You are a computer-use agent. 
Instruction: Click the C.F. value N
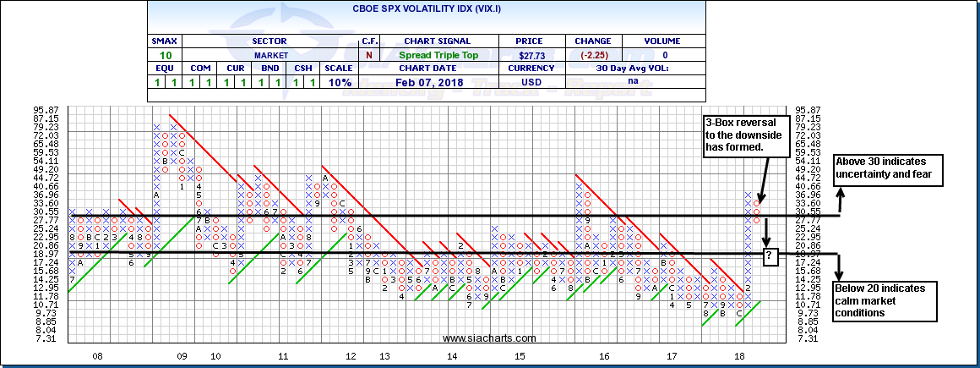(x=368, y=54)
